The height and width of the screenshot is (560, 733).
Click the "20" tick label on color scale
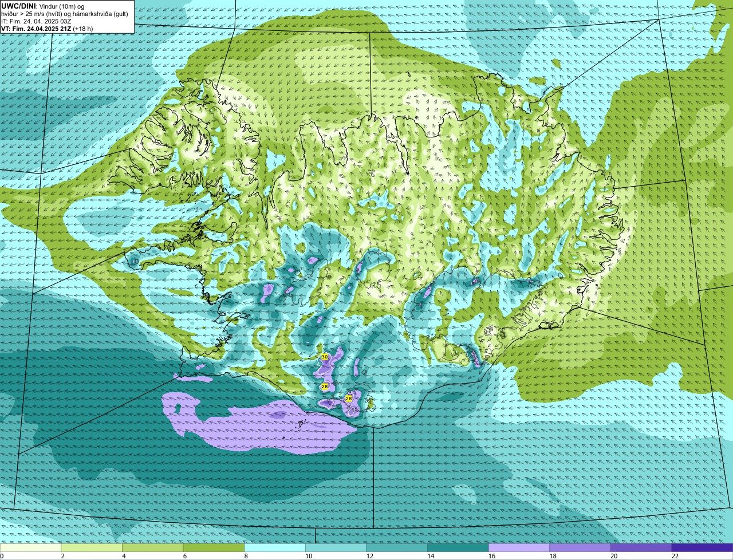(x=614, y=556)
